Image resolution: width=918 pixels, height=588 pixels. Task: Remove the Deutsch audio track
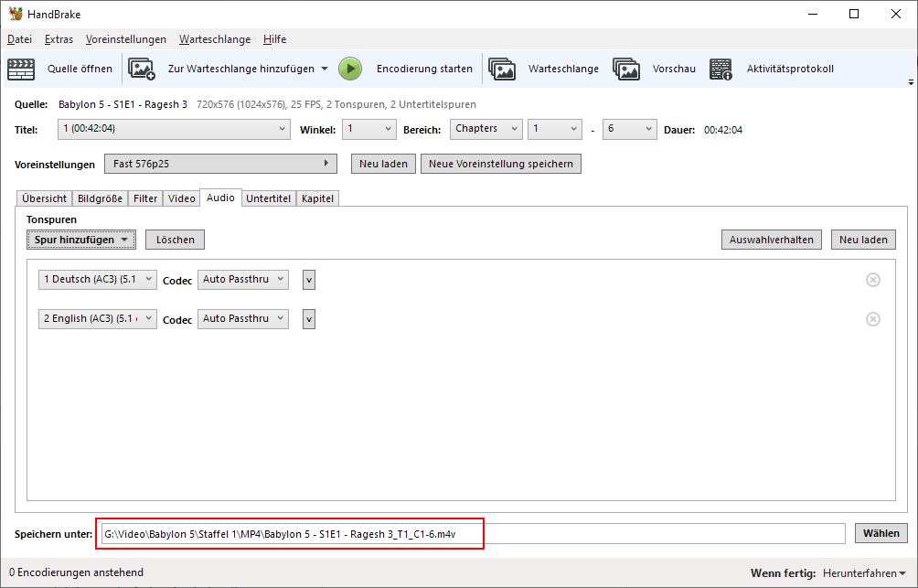[873, 280]
